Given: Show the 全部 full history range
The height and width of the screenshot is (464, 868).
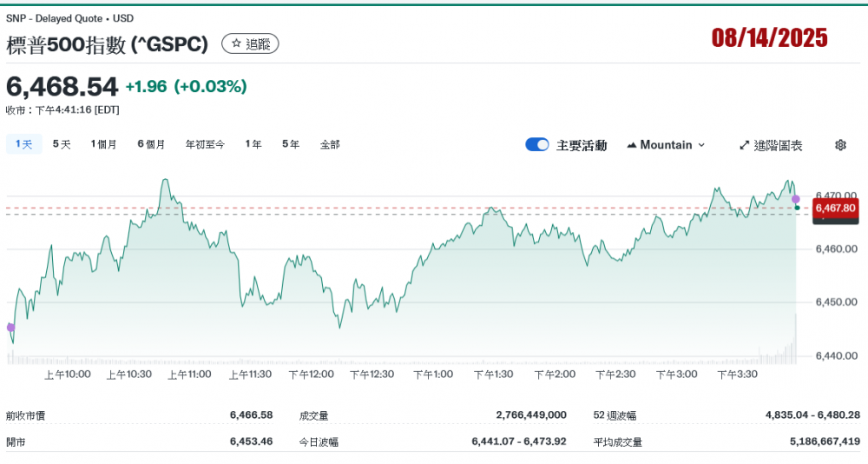Looking at the screenshot, I should [330, 144].
